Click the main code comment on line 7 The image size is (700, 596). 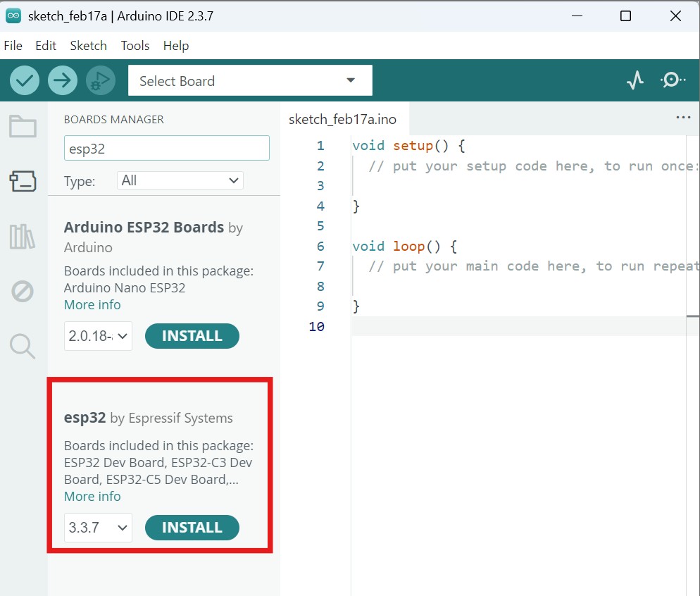click(x=533, y=266)
